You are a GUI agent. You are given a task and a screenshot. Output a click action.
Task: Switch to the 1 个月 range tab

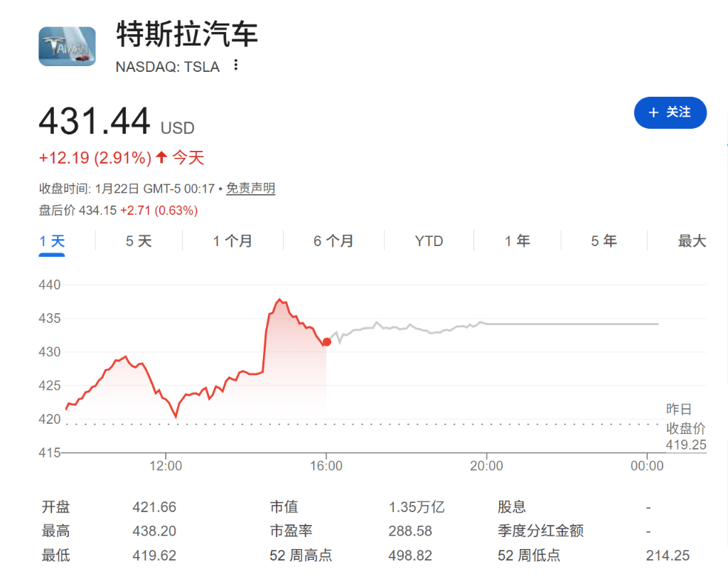pyautogui.click(x=232, y=241)
